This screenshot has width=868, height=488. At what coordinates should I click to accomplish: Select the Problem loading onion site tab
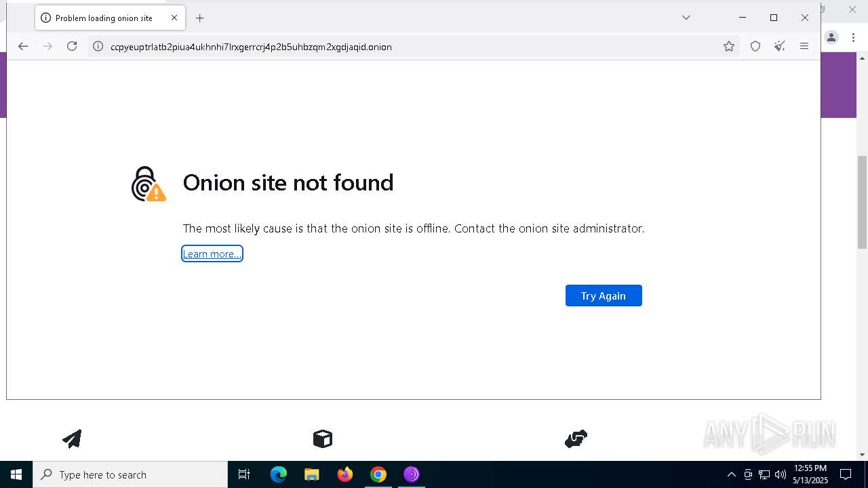click(x=110, y=18)
